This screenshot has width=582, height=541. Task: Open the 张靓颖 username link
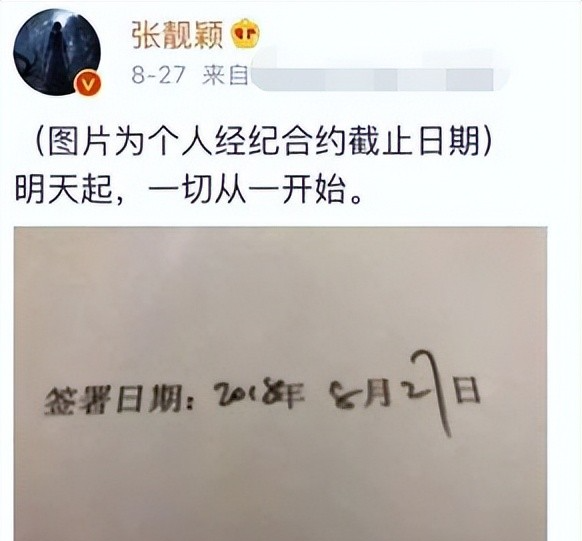click(x=177, y=35)
